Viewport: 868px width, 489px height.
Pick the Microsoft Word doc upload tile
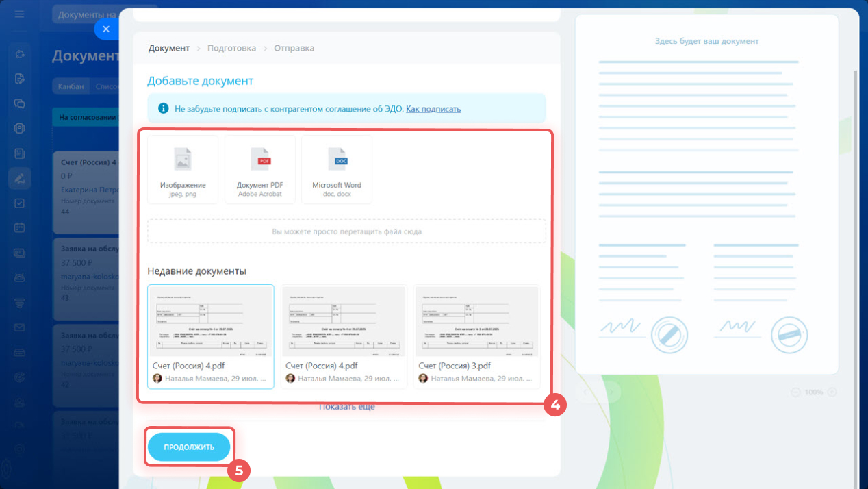tap(337, 169)
